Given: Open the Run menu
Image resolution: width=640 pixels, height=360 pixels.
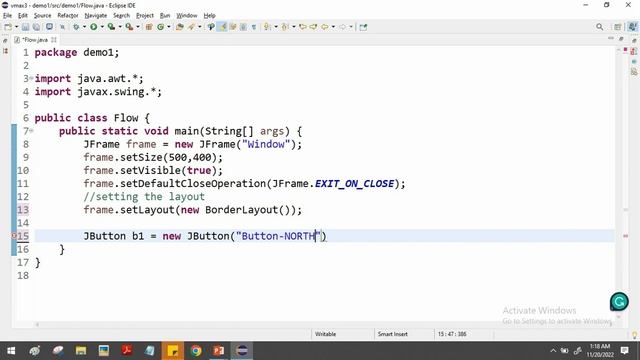Looking at the screenshot, I should 165,16.
